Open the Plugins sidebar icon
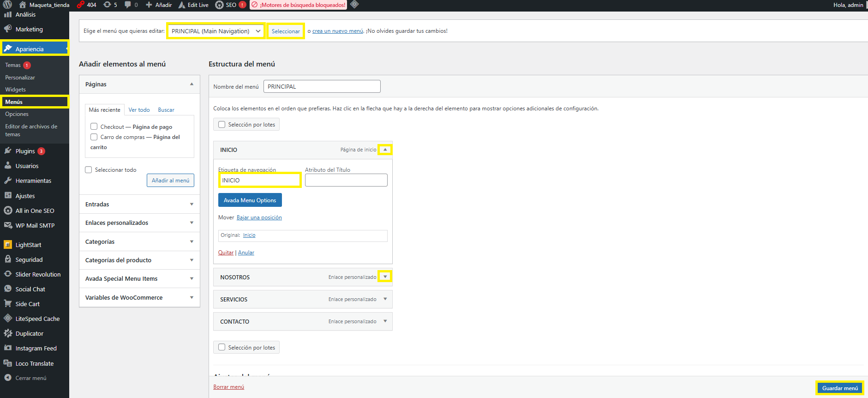The image size is (868, 398). (8, 151)
